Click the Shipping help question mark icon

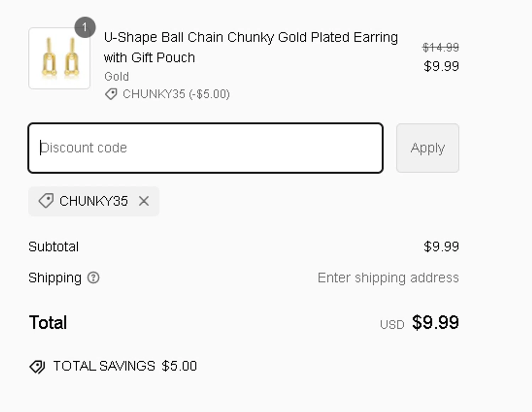(x=93, y=278)
